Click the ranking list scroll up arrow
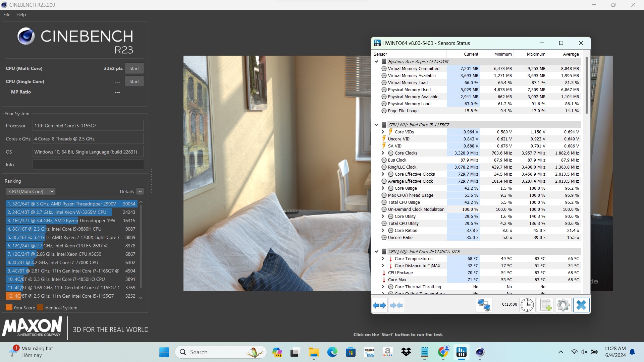This screenshot has height=362, width=644. click(141, 202)
